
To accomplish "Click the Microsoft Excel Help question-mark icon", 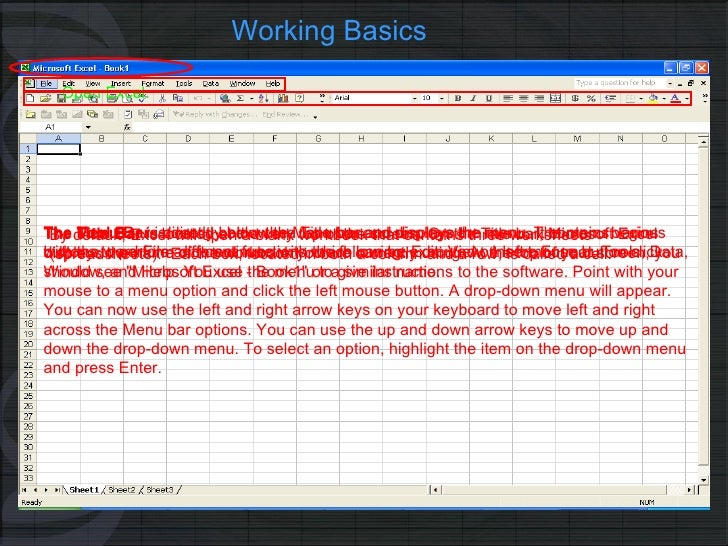I will point(299,98).
